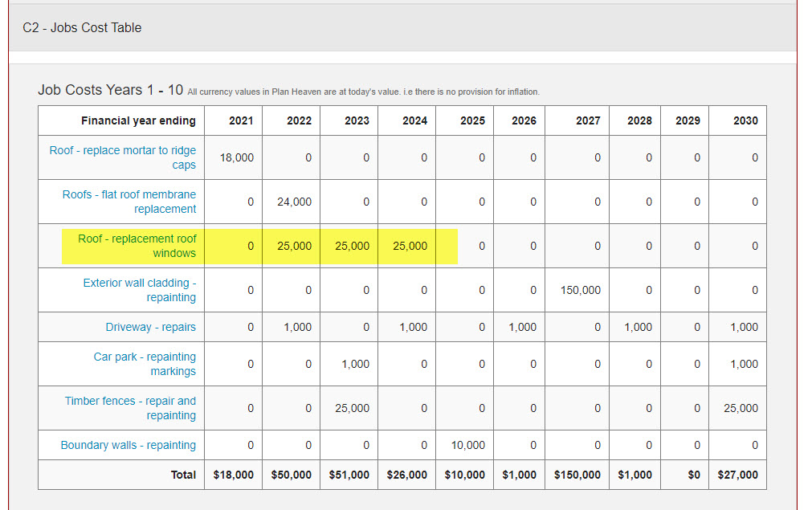Click the 2030 column header

737,120
